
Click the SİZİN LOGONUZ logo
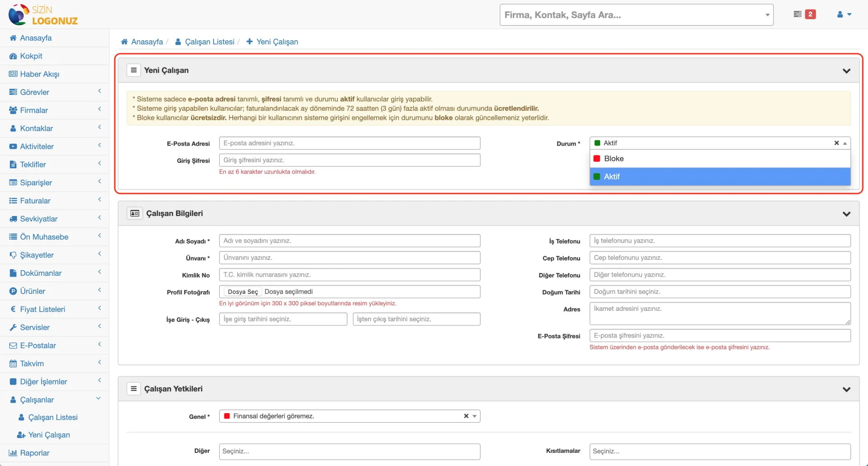[x=43, y=15]
